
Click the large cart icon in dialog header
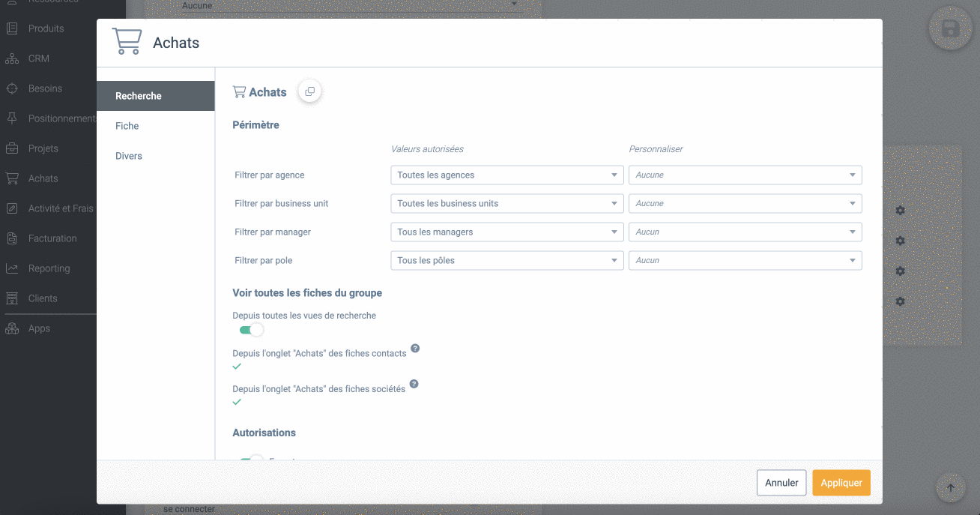127,42
